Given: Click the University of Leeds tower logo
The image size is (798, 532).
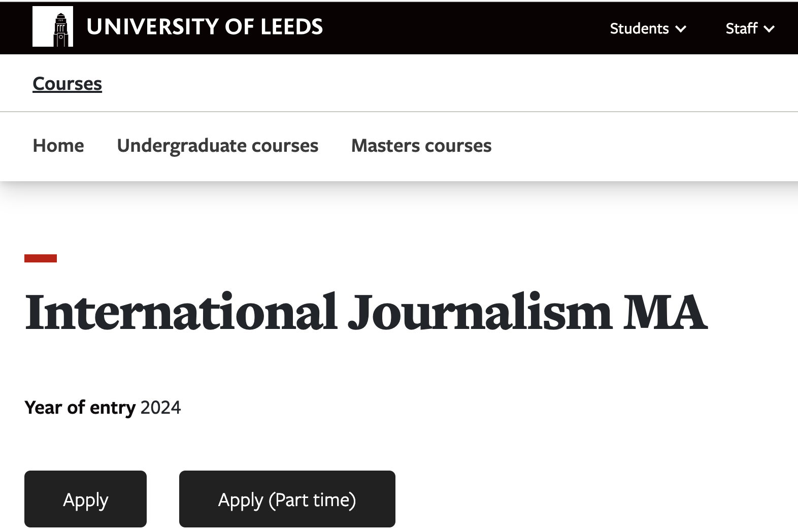Looking at the screenshot, I should click(x=53, y=26).
